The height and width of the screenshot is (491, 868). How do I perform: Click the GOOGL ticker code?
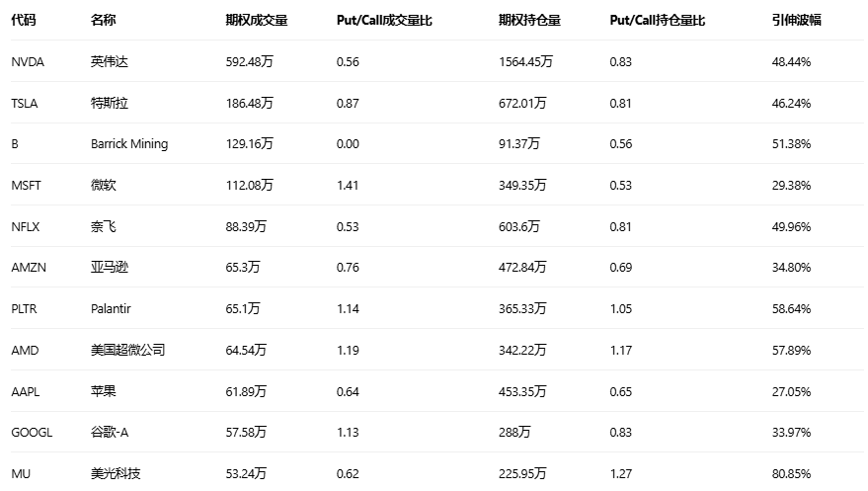(x=32, y=433)
